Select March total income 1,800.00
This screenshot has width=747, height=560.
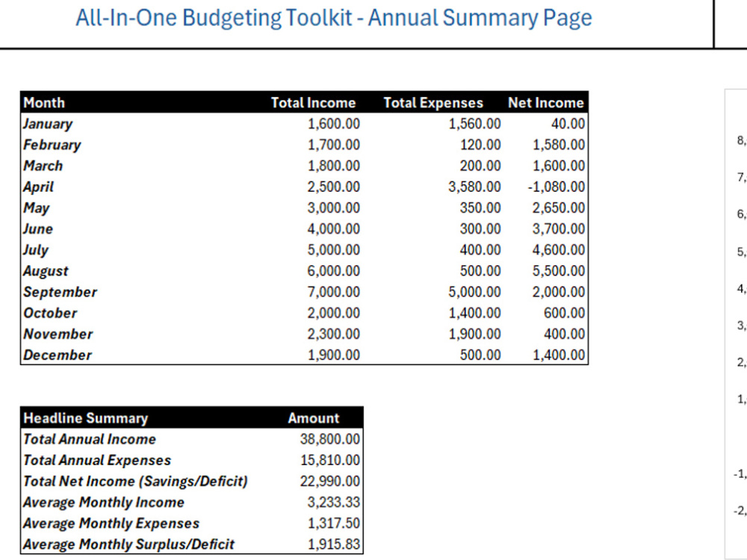333,166
